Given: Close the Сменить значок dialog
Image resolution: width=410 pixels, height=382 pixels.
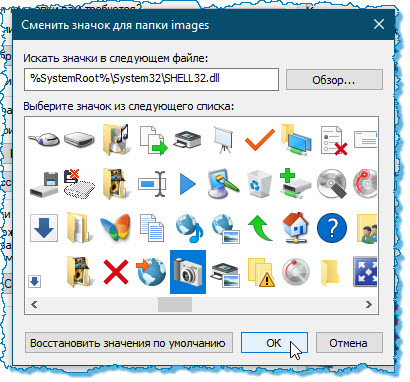Looking at the screenshot, I should (379, 25).
